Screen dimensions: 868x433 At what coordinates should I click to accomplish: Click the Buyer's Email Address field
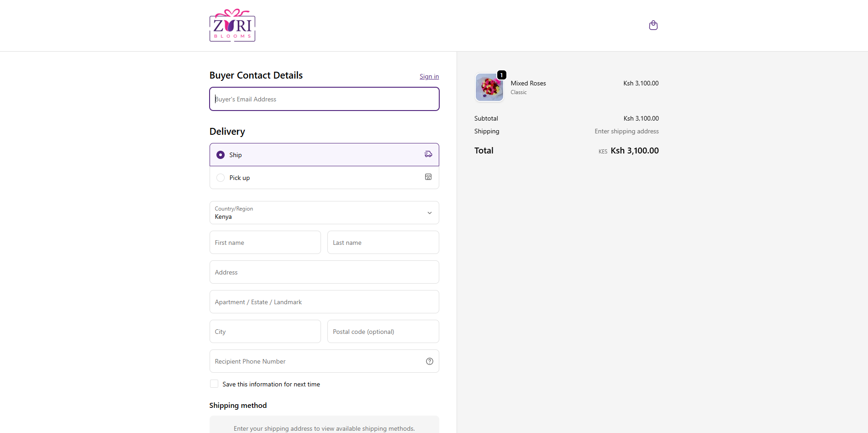324,99
